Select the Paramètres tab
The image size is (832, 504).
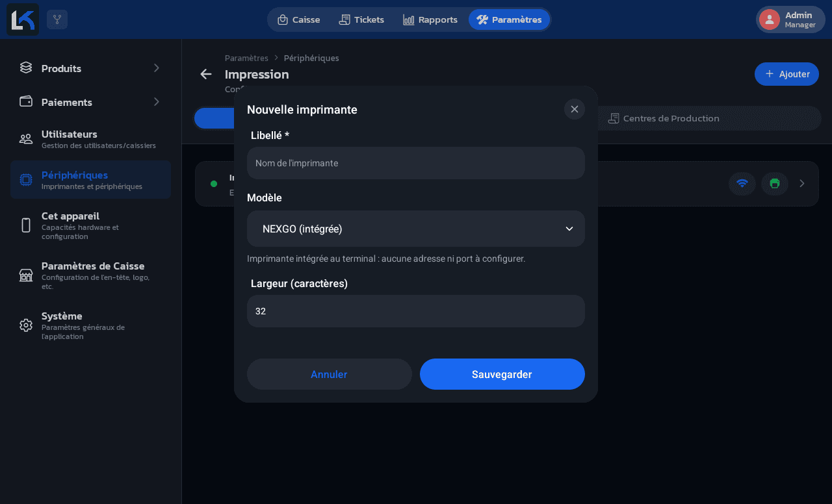point(509,19)
